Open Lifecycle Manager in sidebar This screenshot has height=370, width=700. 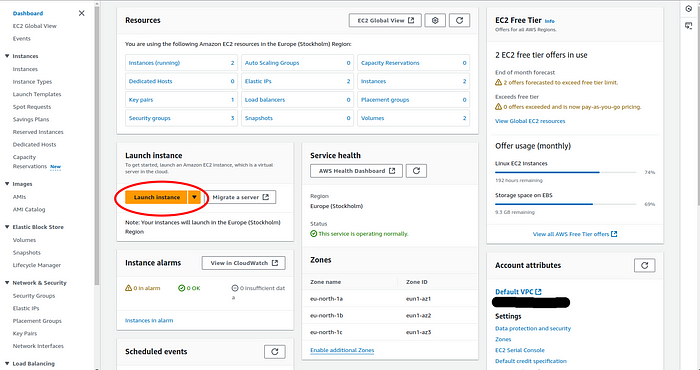click(x=37, y=265)
